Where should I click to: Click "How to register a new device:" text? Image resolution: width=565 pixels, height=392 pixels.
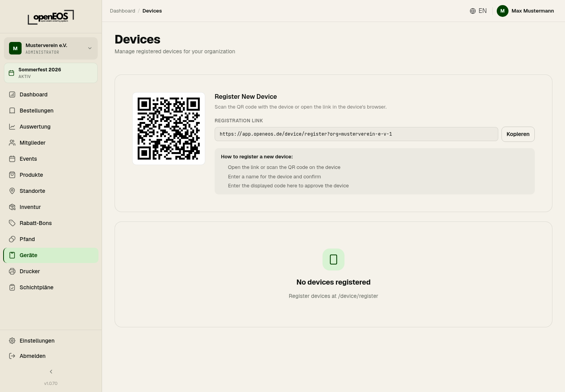(257, 156)
